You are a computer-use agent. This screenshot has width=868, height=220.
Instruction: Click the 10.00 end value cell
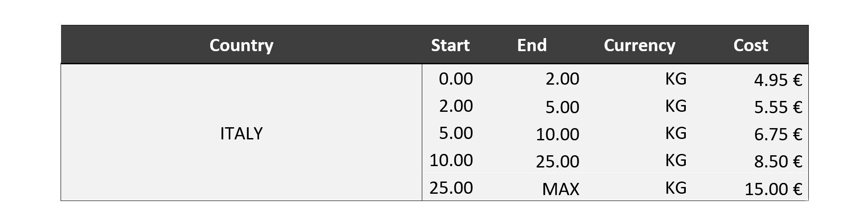tap(557, 134)
